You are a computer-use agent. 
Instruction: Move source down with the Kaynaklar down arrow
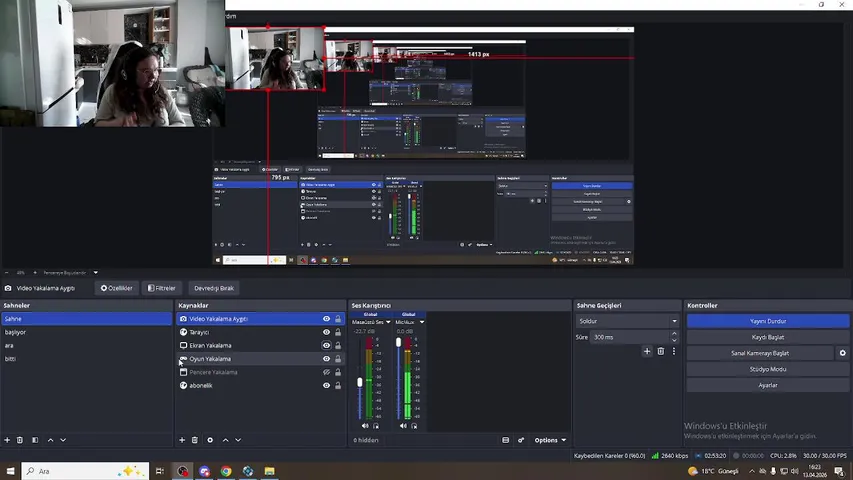pyautogui.click(x=238, y=440)
